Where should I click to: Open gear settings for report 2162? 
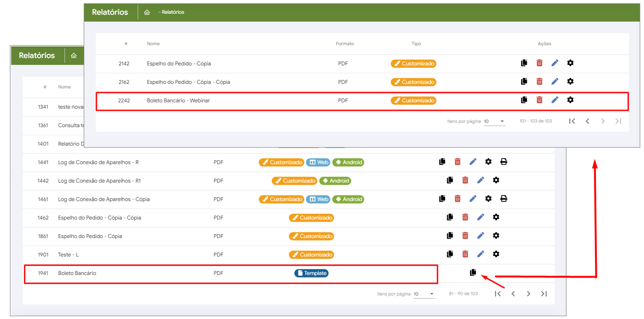click(570, 81)
